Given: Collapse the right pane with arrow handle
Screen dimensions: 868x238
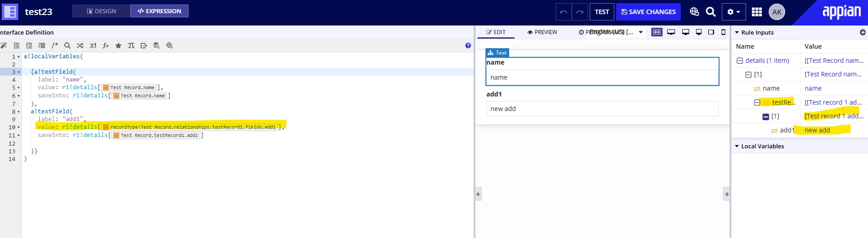Looking at the screenshot, I should coord(726,194).
